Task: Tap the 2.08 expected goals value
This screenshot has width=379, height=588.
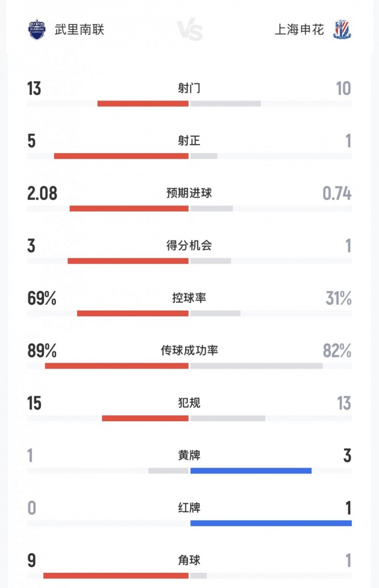Action: pyautogui.click(x=42, y=193)
